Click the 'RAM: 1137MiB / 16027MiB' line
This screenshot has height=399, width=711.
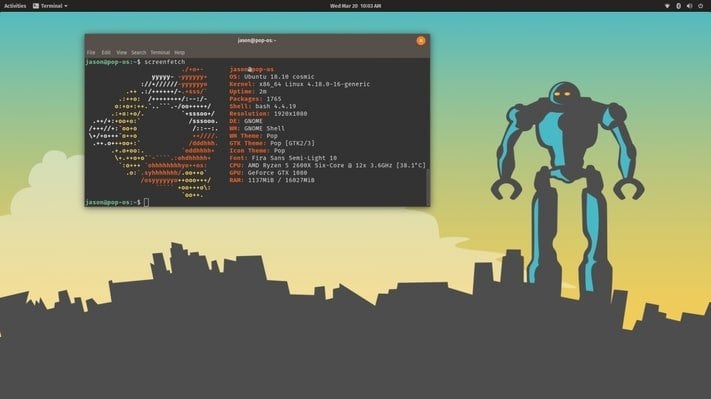click(272, 180)
